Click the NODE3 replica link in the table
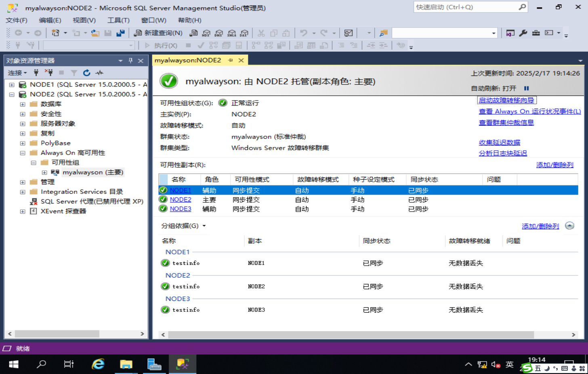Image resolution: width=588 pixels, height=374 pixels. [x=181, y=209]
